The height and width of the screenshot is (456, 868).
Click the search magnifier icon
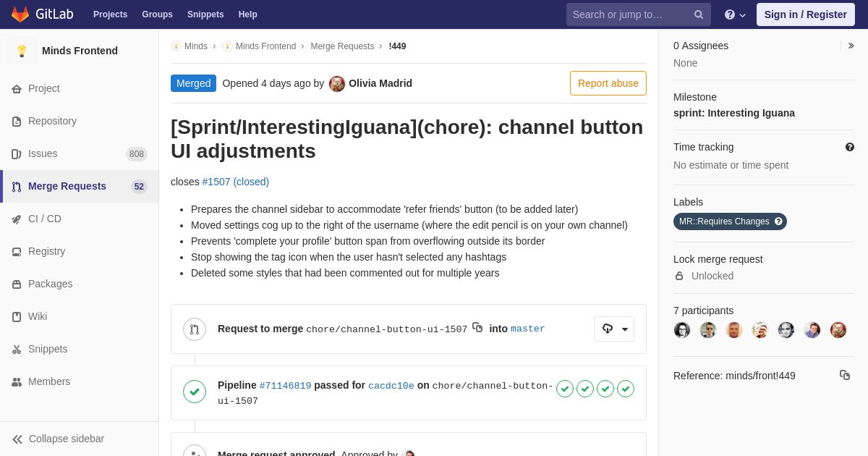[x=698, y=14]
